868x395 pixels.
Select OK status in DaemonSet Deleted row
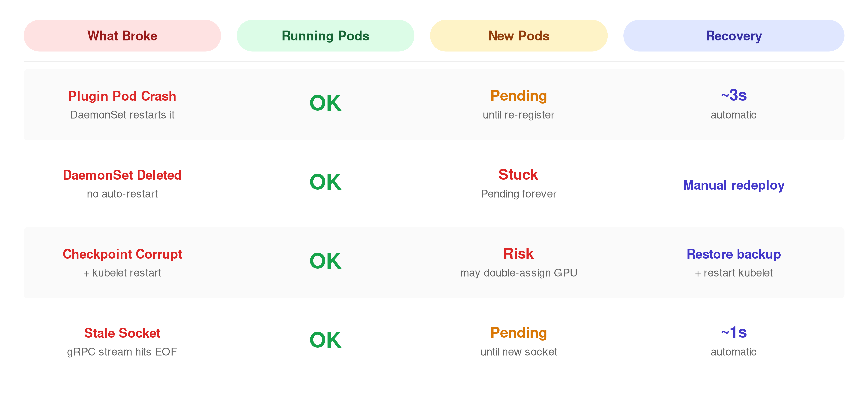click(325, 182)
